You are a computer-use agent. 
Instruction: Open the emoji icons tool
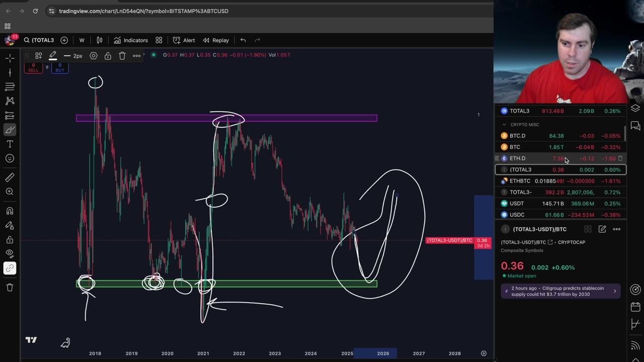click(10, 158)
